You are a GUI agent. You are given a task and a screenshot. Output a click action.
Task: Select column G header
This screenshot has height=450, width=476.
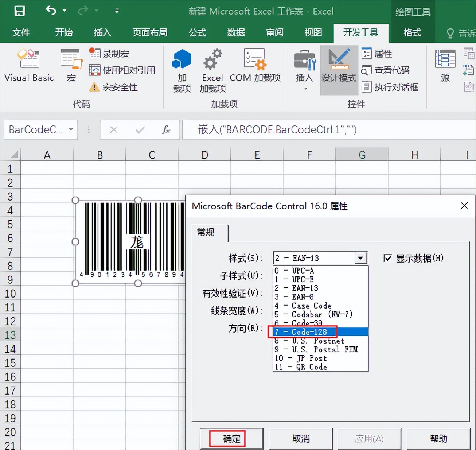click(362, 155)
